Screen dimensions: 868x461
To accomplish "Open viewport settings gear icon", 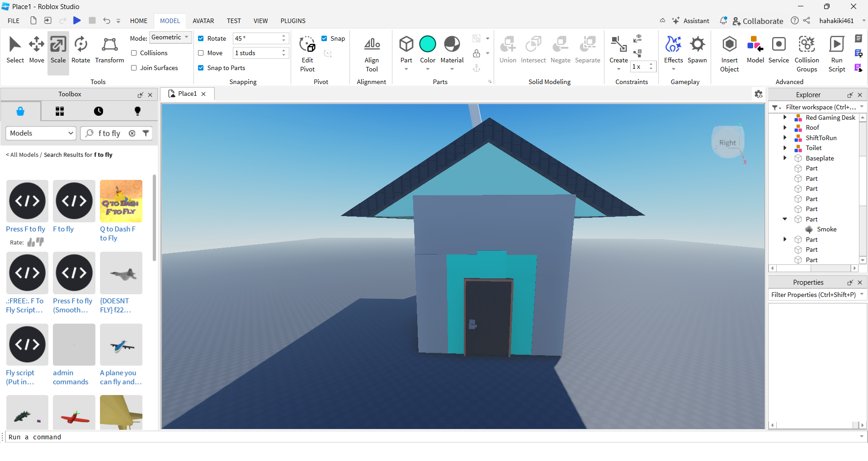I will [x=759, y=94].
